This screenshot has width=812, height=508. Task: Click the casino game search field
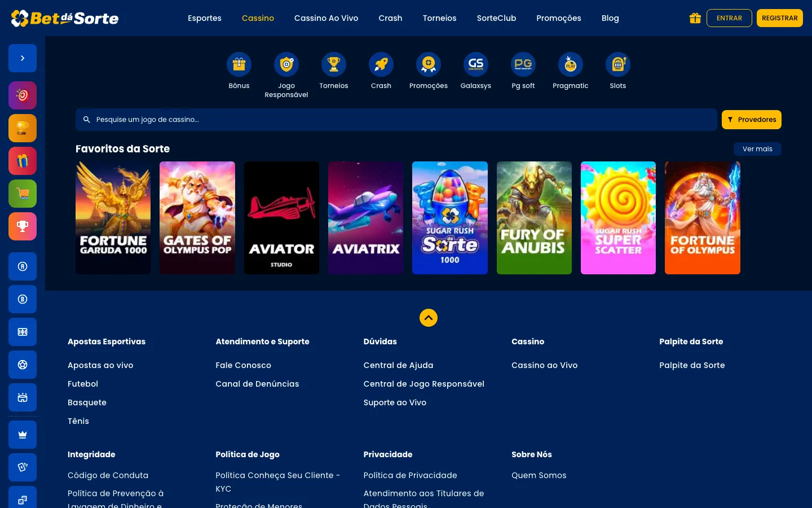[396, 120]
